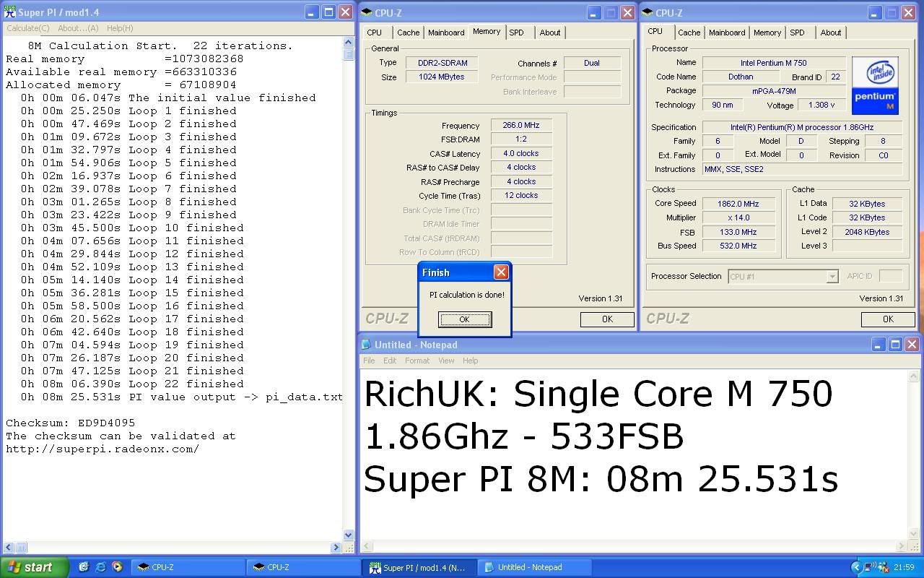The image size is (924, 578).
Task: Select Cache tab in memory timings CPU-Z window
Action: pyautogui.click(x=408, y=33)
